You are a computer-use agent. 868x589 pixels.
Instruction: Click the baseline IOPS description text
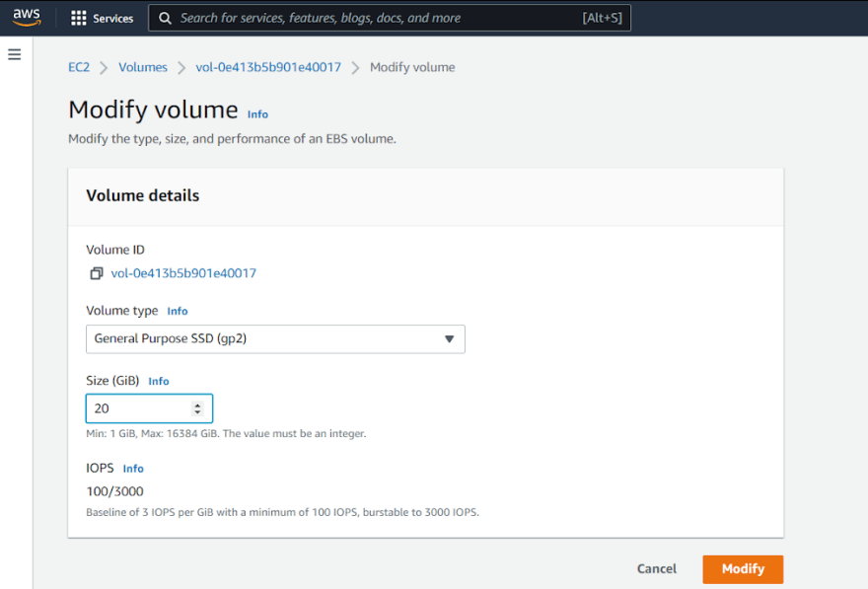coord(282,513)
